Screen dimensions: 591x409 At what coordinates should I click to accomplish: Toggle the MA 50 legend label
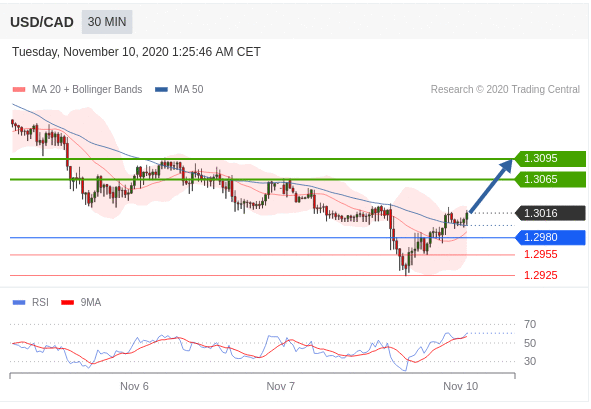tap(188, 89)
